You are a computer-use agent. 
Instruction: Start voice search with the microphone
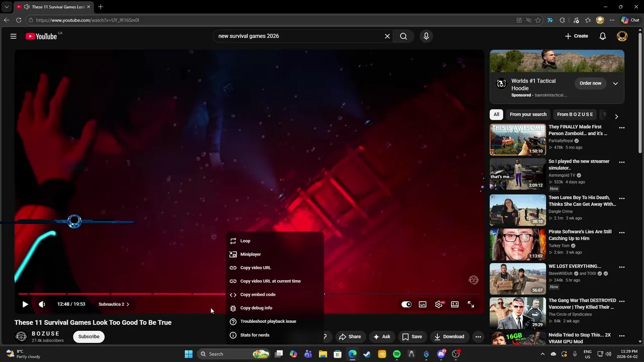pyautogui.click(x=426, y=36)
